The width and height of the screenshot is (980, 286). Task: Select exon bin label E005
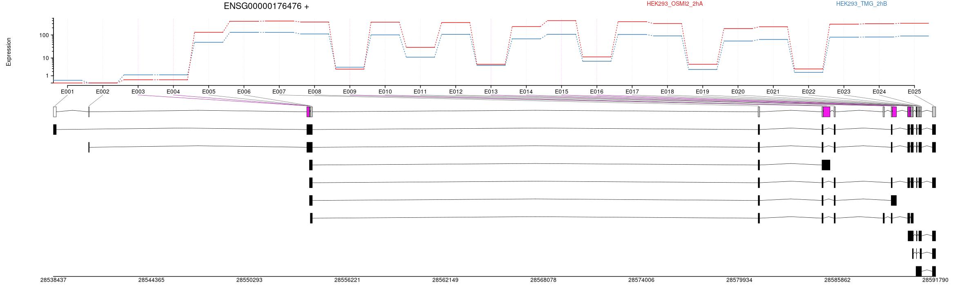[x=209, y=92]
